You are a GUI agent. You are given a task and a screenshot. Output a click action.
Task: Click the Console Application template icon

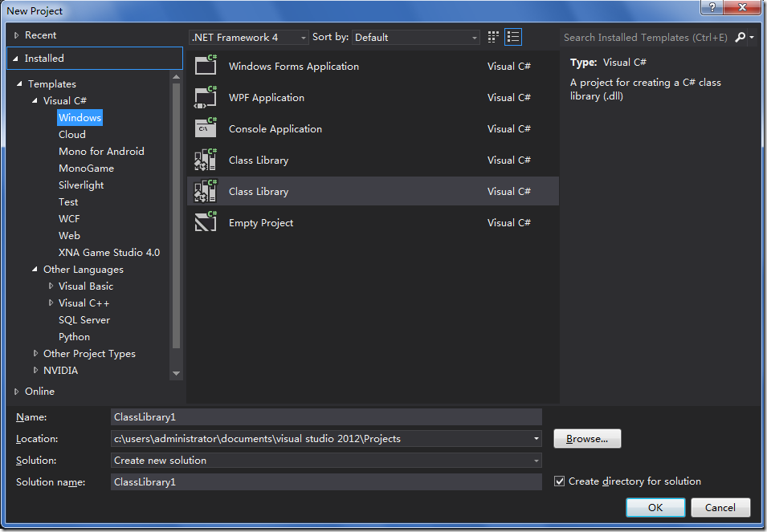[206, 128]
